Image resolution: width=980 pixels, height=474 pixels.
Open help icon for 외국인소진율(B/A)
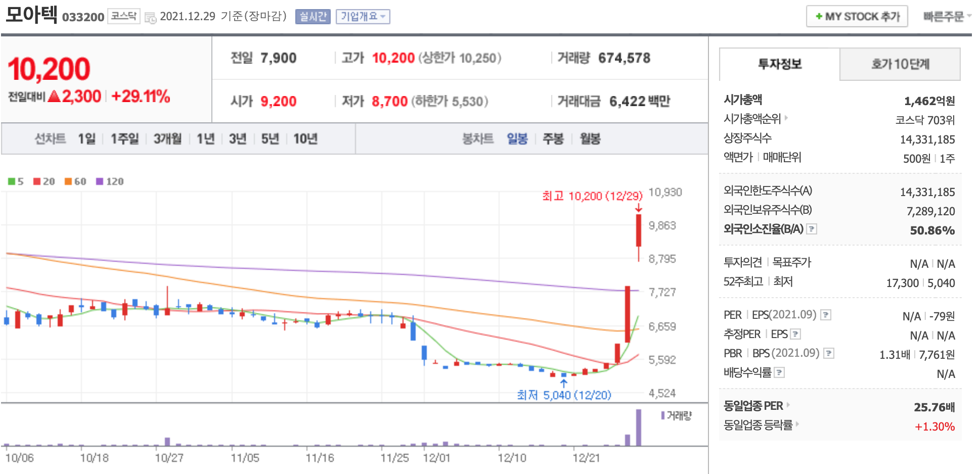[x=812, y=229]
